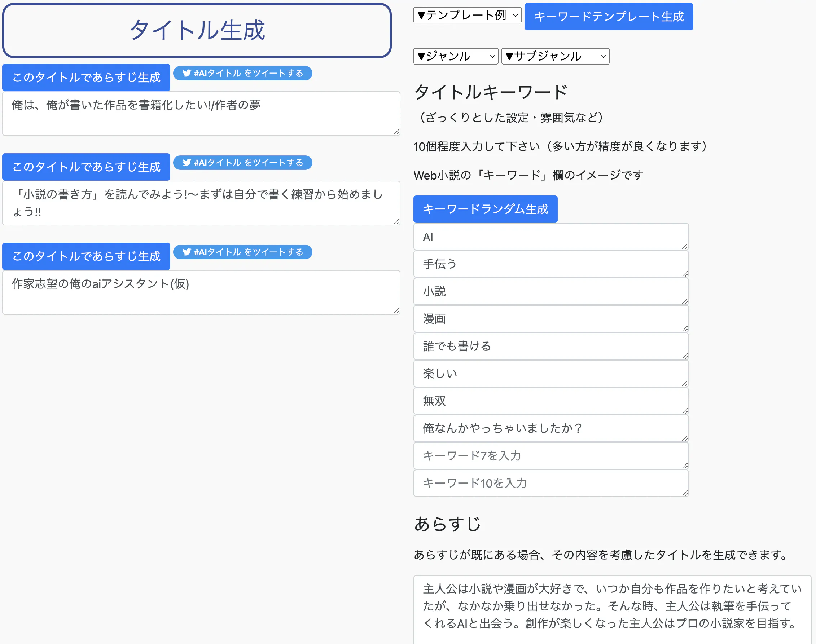This screenshot has height=644, width=816.
Task: Generate synopsis for the first title
Action: click(x=86, y=78)
